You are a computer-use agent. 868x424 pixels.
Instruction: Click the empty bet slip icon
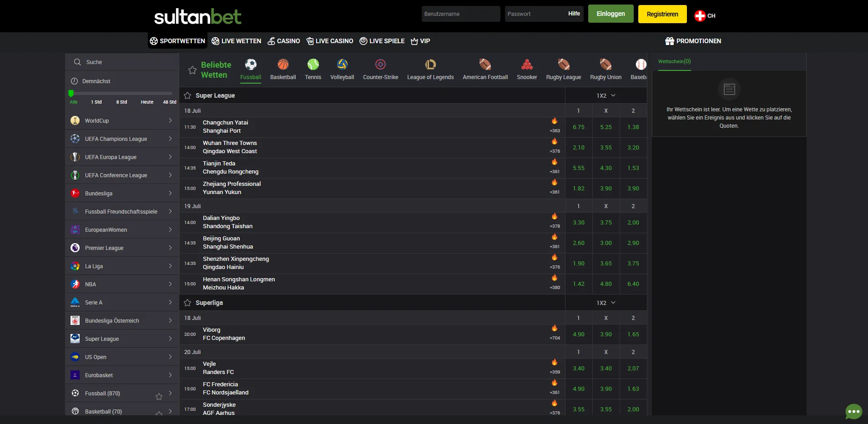[729, 89]
